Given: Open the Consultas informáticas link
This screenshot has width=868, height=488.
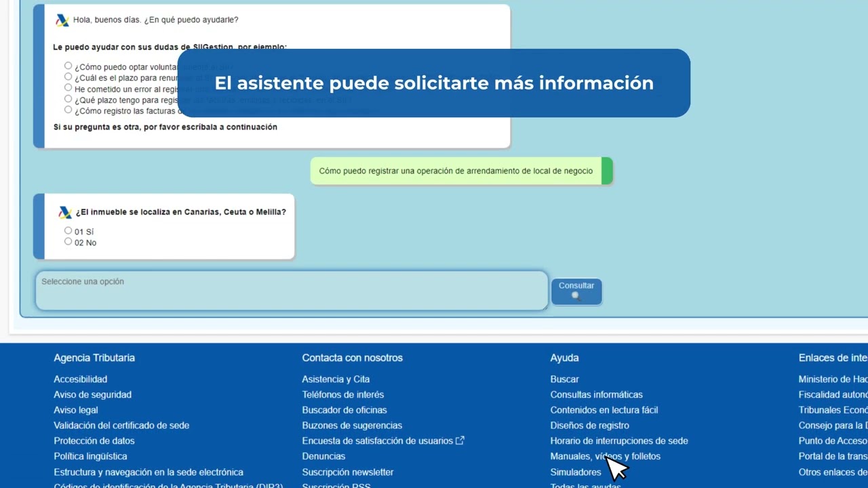Looking at the screenshot, I should (597, 394).
